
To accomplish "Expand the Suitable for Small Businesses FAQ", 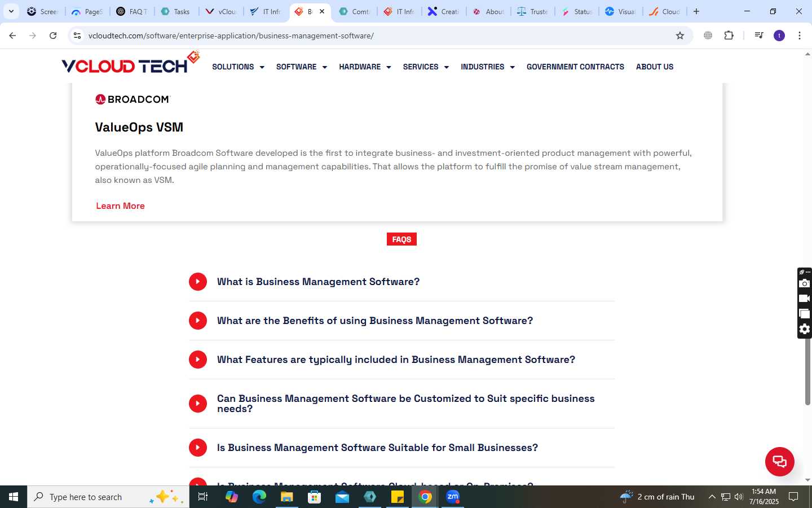I will click(401, 448).
